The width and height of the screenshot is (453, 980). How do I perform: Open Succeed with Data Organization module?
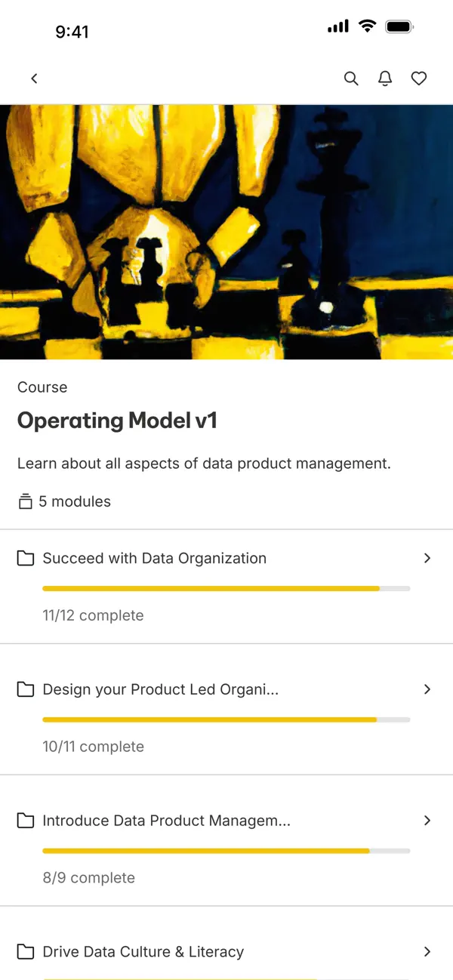[155, 559]
